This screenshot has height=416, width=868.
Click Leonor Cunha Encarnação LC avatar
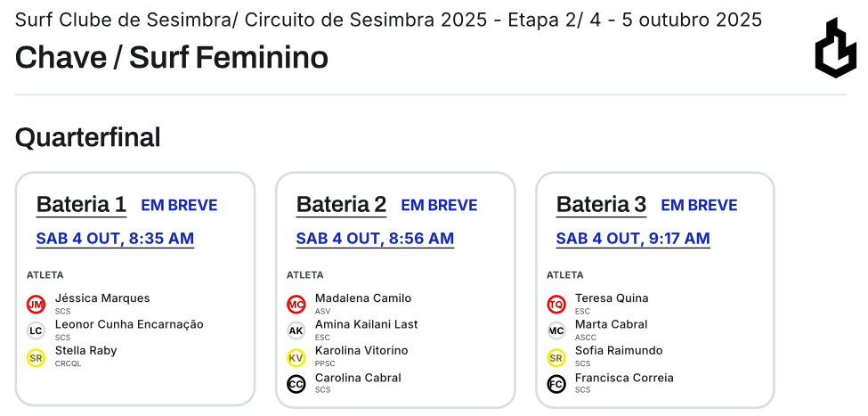36,330
